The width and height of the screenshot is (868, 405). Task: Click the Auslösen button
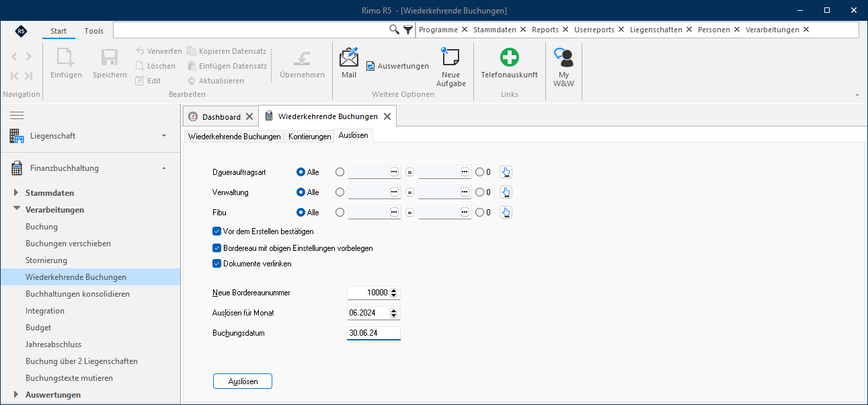[x=243, y=381]
